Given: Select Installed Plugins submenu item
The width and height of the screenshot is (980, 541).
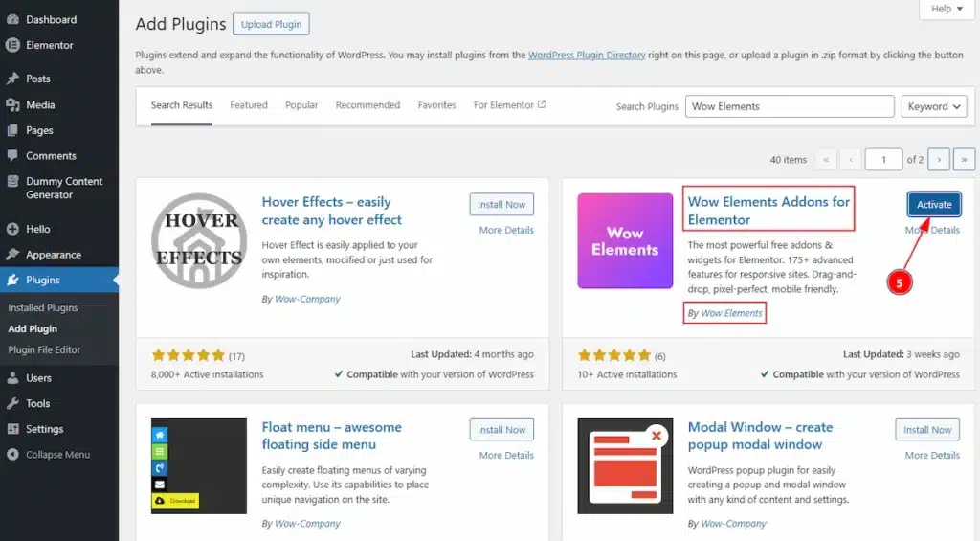Looking at the screenshot, I should pyautogui.click(x=43, y=308).
